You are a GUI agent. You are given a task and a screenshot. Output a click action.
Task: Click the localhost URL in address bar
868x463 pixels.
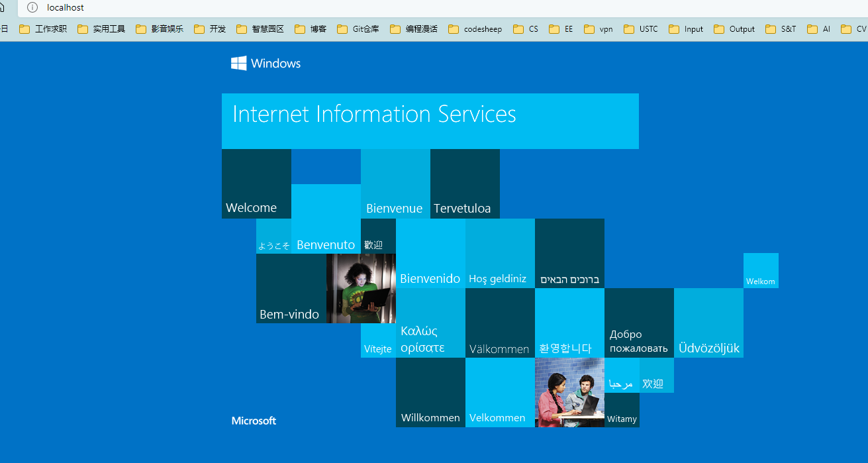click(66, 7)
